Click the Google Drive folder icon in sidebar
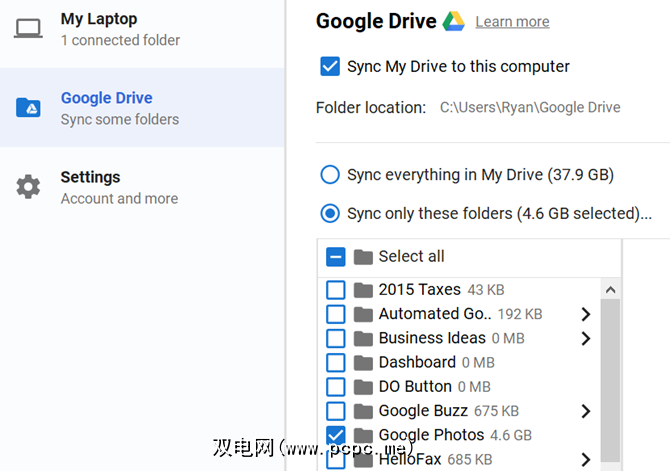 click(28, 108)
